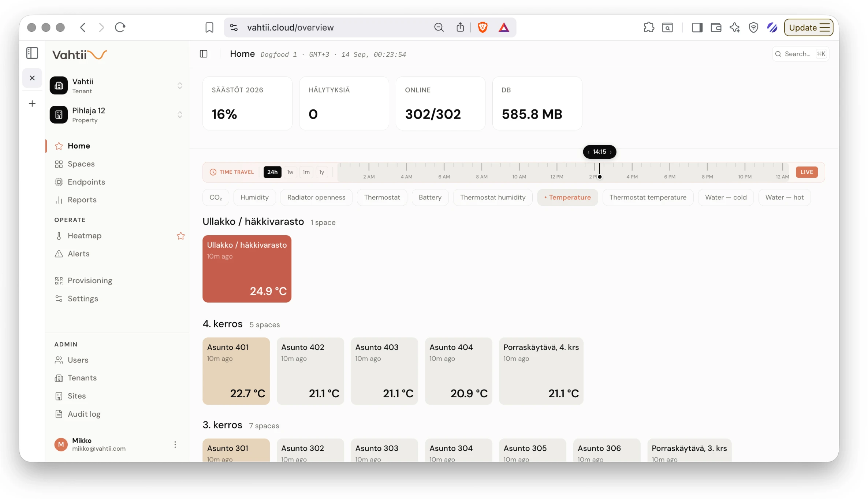Screen dimensions: 868x499
Task: Select the 1w time range toggle
Action: [x=290, y=172]
